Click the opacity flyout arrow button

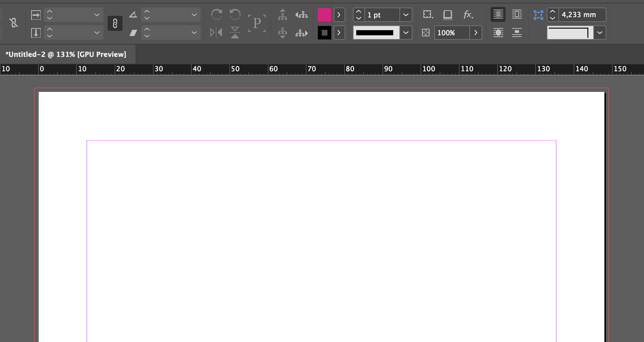coord(475,33)
